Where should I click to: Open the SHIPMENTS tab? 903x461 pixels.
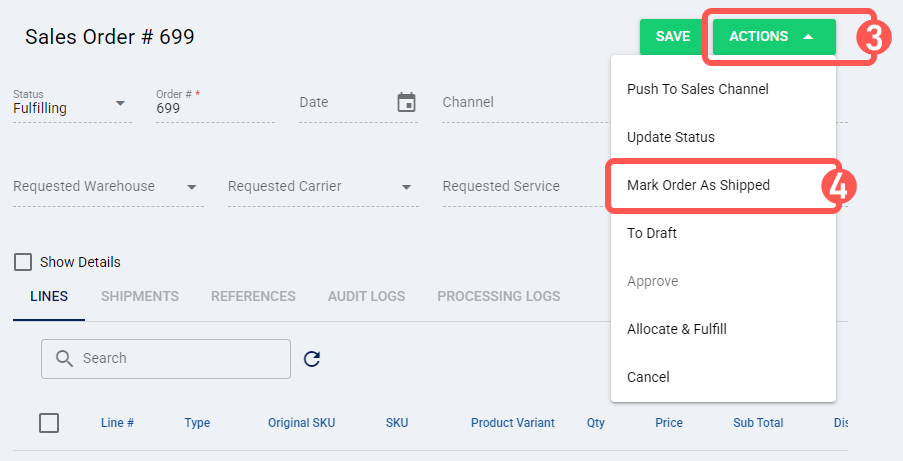click(x=140, y=296)
